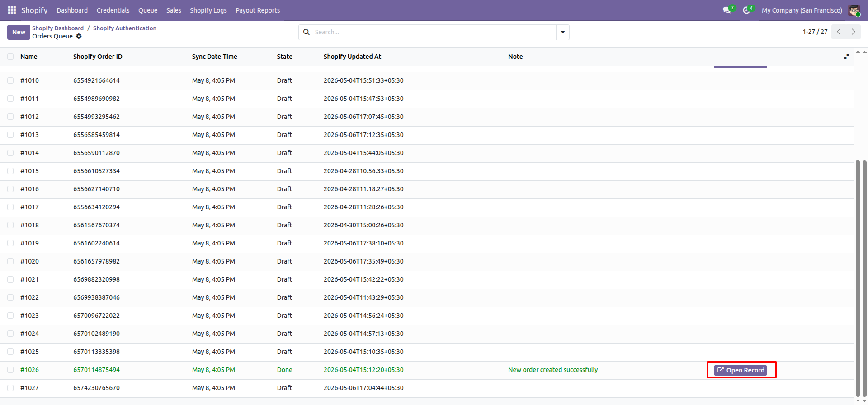Screen dimensions: 868x405
Task: Open Orders Queue gear settings icon
Action: click(79, 36)
